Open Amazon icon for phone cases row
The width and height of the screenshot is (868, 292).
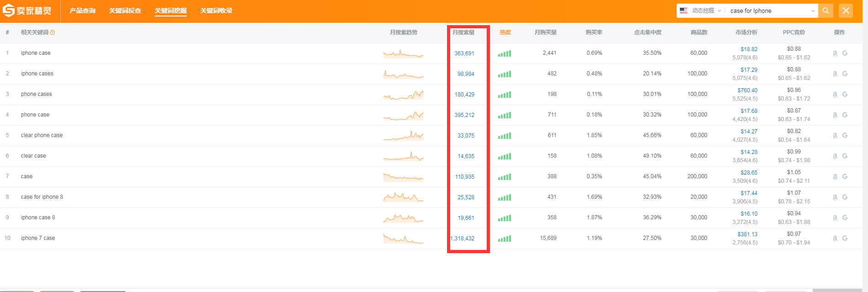pyautogui.click(x=835, y=94)
